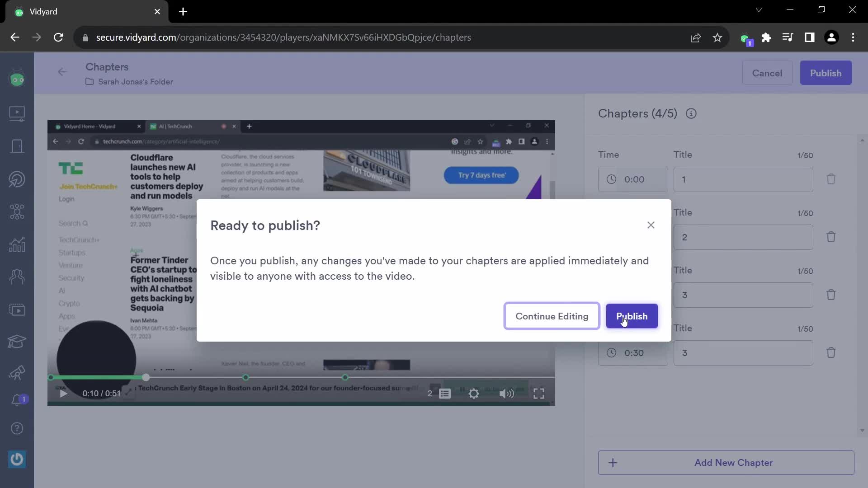Confirm Publish in the dialog

point(632,316)
